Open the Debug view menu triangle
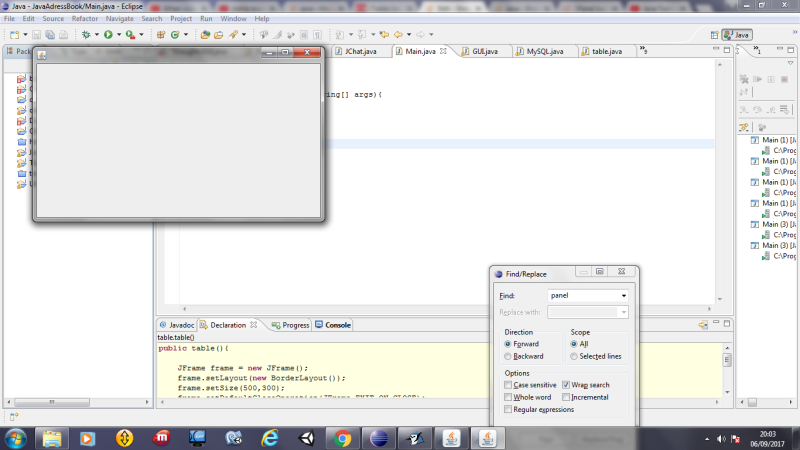This screenshot has height=450, width=800. point(790,63)
